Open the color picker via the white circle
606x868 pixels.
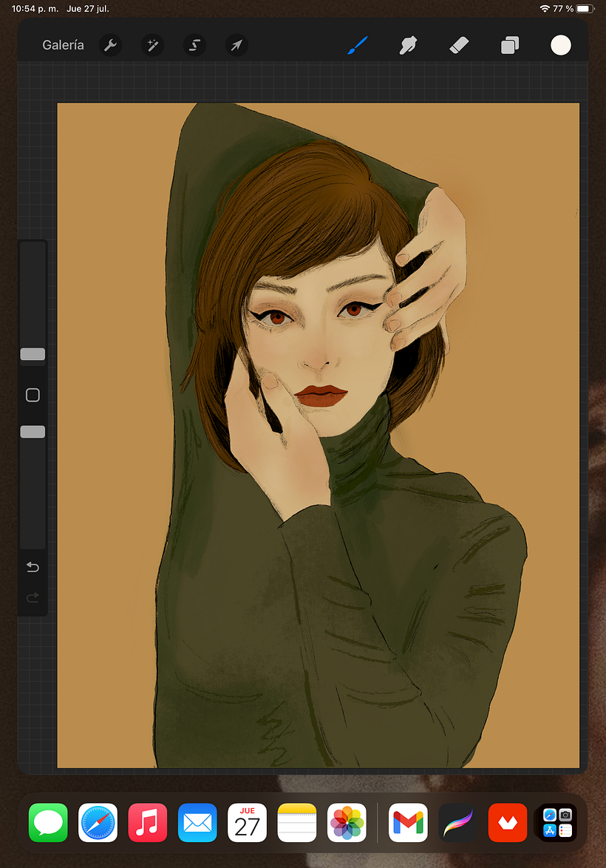click(561, 45)
